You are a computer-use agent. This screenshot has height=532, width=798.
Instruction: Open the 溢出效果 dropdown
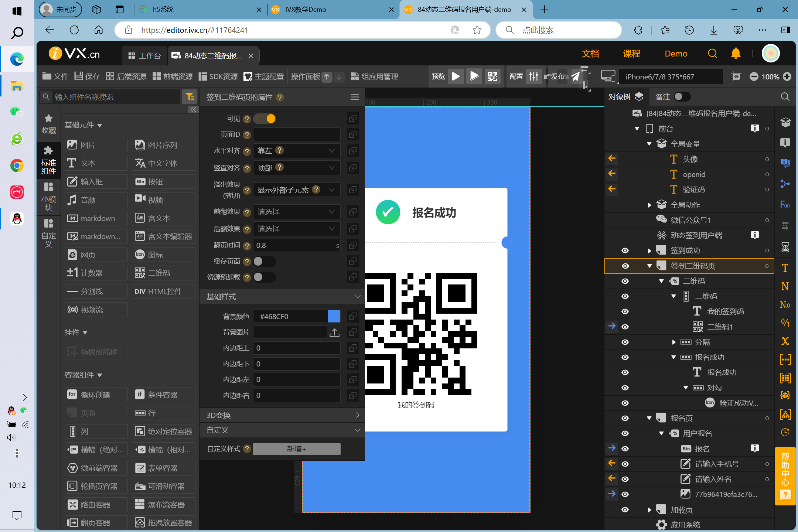(x=296, y=190)
